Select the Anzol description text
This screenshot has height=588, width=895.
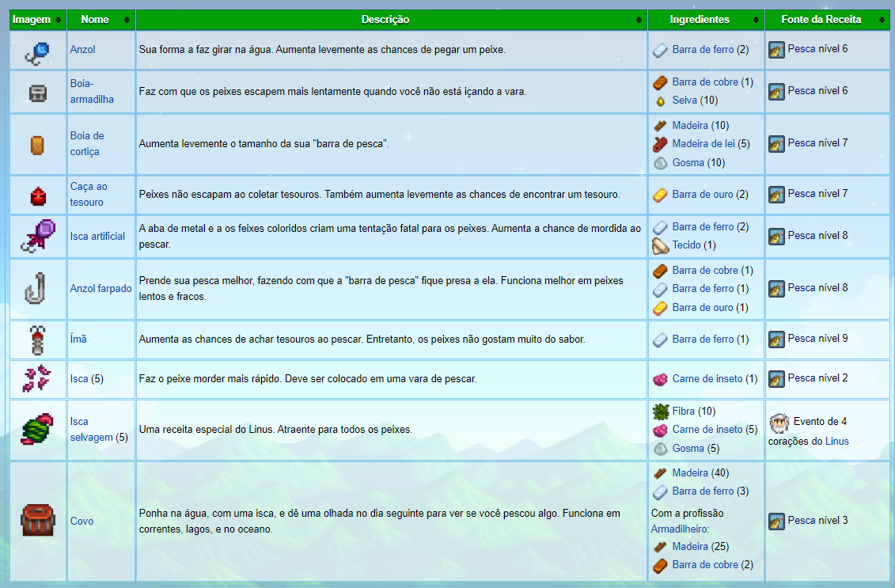[x=323, y=50]
